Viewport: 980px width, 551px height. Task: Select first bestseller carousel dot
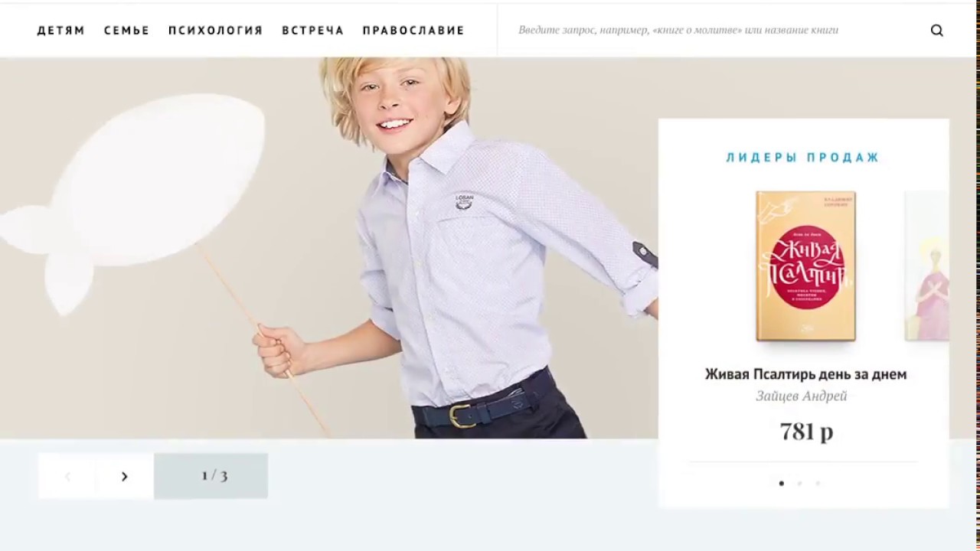coord(781,483)
